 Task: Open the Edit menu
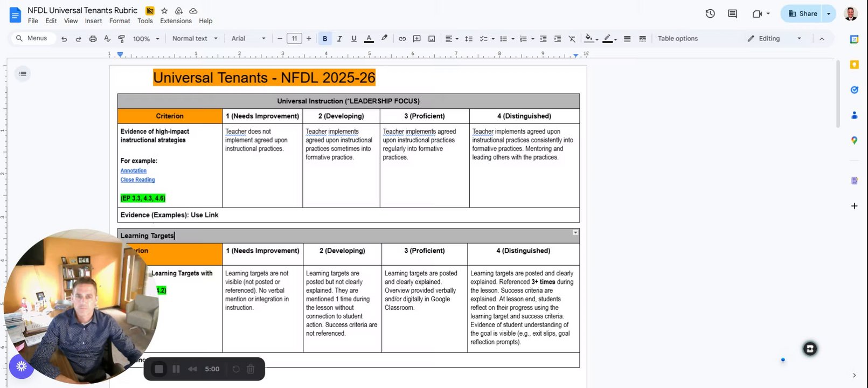[51, 21]
